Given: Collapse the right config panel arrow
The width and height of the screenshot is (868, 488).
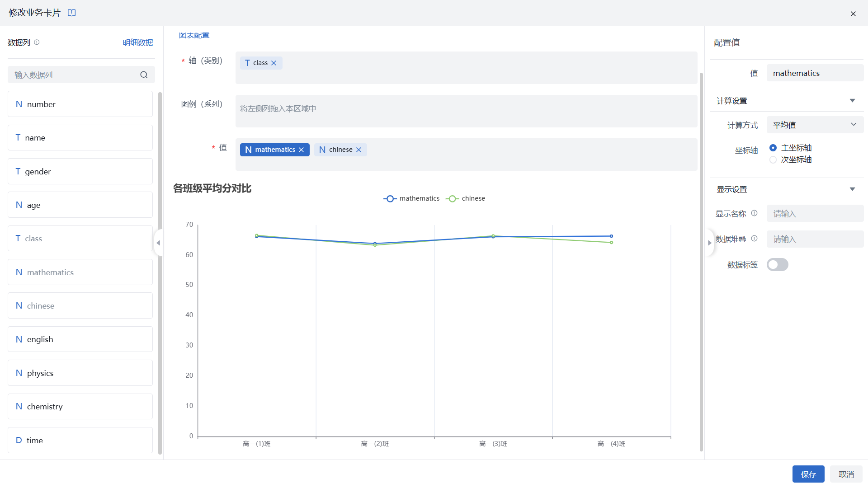Looking at the screenshot, I should [x=710, y=243].
